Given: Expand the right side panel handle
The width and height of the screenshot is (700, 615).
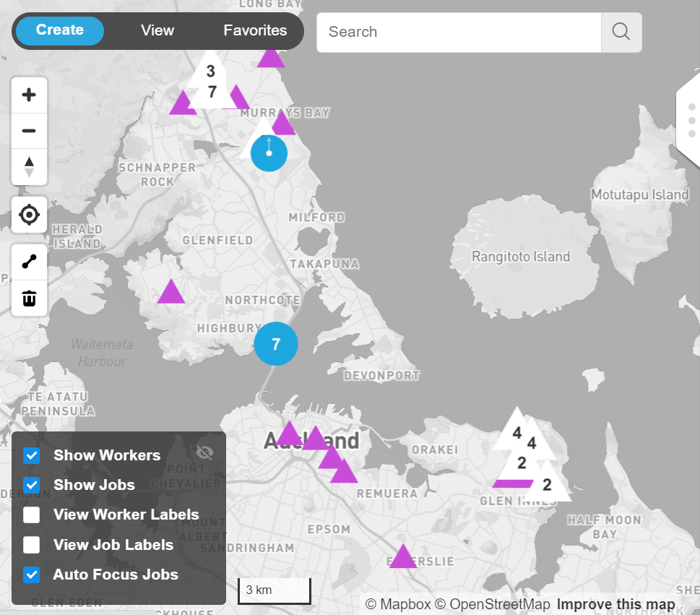Looking at the screenshot, I should (691, 120).
